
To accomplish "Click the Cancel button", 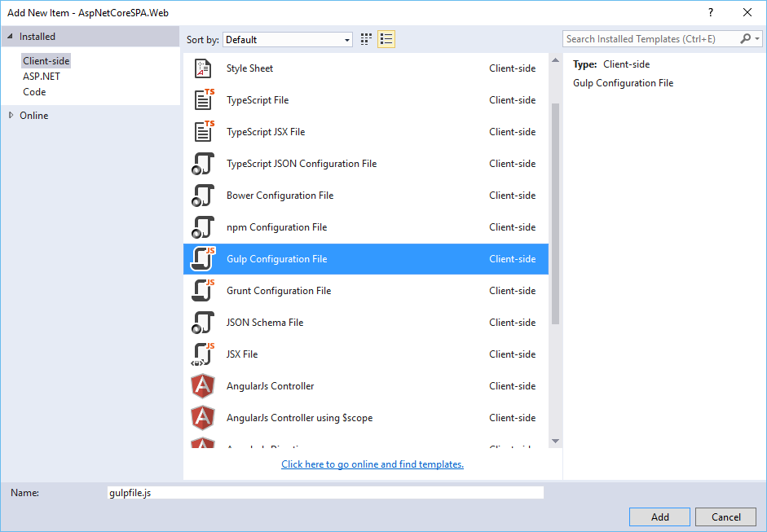I will tap(726, 517).
